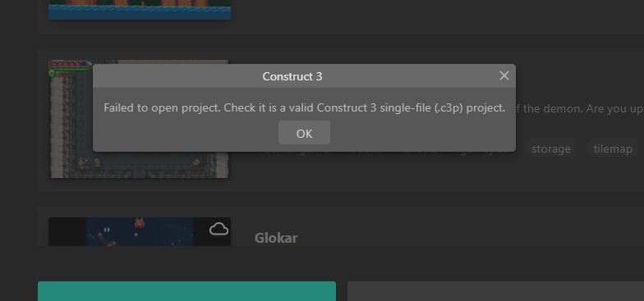Close the Construct 3 error dialog

click(x=504, y=75)
